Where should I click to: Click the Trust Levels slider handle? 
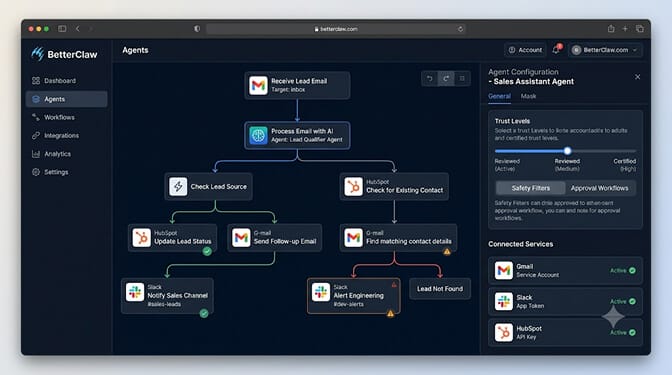click(x=567, y=151)
